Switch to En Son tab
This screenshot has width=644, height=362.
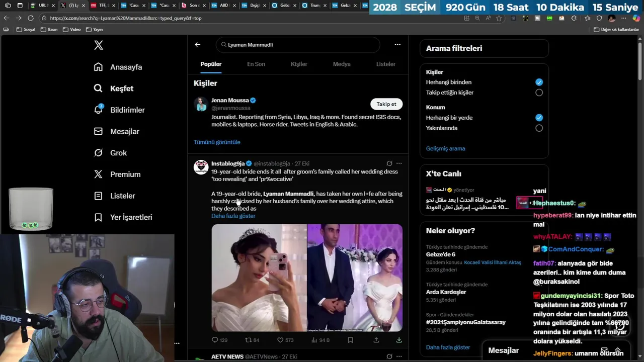click(256, 64)
